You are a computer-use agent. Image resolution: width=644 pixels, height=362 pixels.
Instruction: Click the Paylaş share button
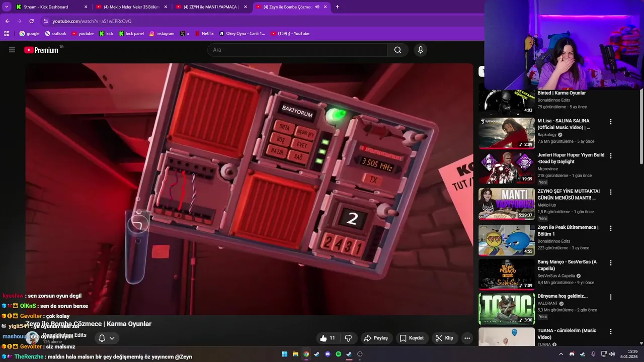[x=376, y=338]
